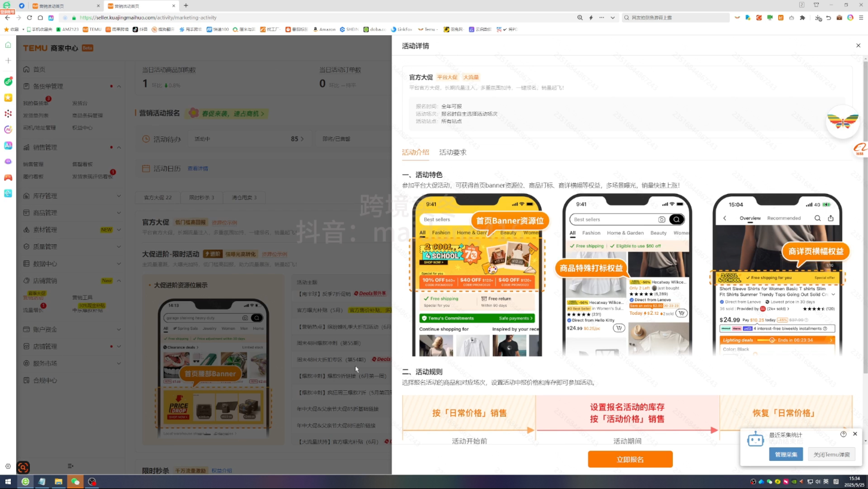Viewport: 868px width, 489px height.
Task: Click the clock icon beside 活动待办
Action: [144, 138]
